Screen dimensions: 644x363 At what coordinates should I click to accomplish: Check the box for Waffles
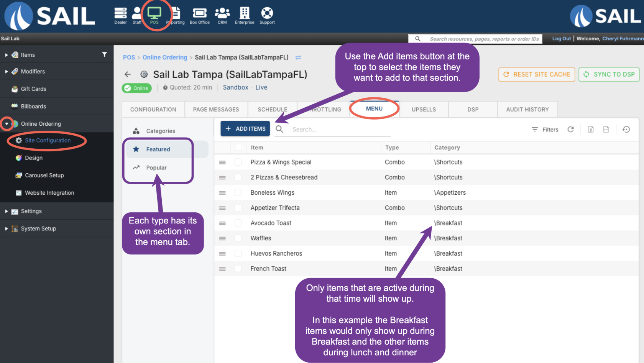[238, 238]
